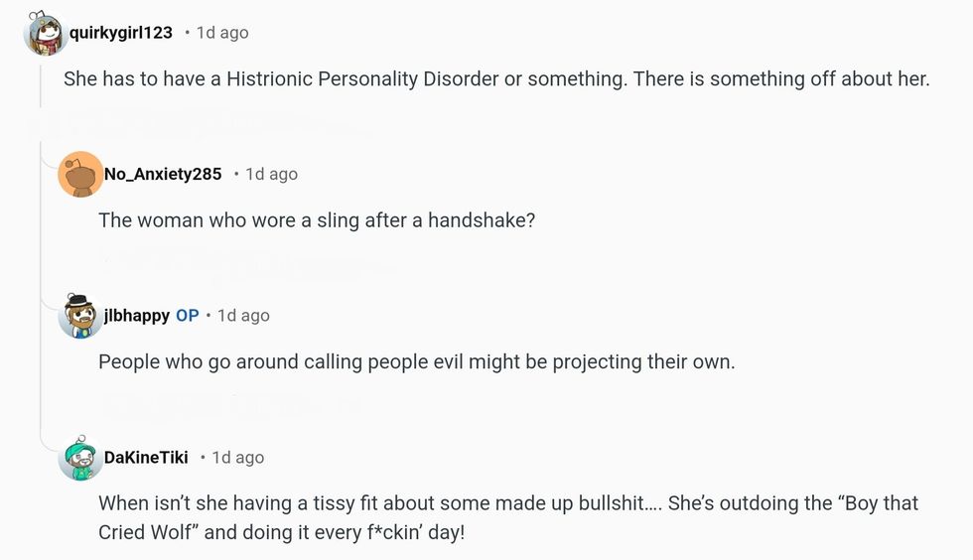Click jlbhappy's avatar with black hat
The width and height of the screenshot is (973, 560).
coord(79,316)
